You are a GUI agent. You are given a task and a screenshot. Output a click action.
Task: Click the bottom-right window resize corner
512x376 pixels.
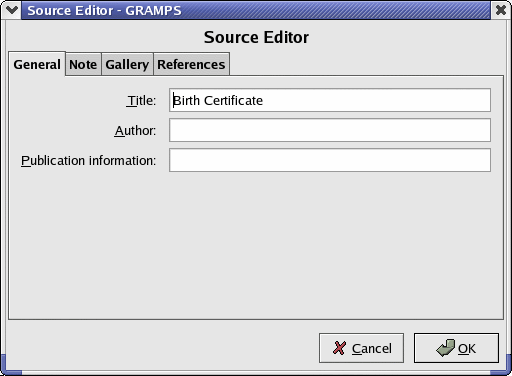[x=502, y=365]
